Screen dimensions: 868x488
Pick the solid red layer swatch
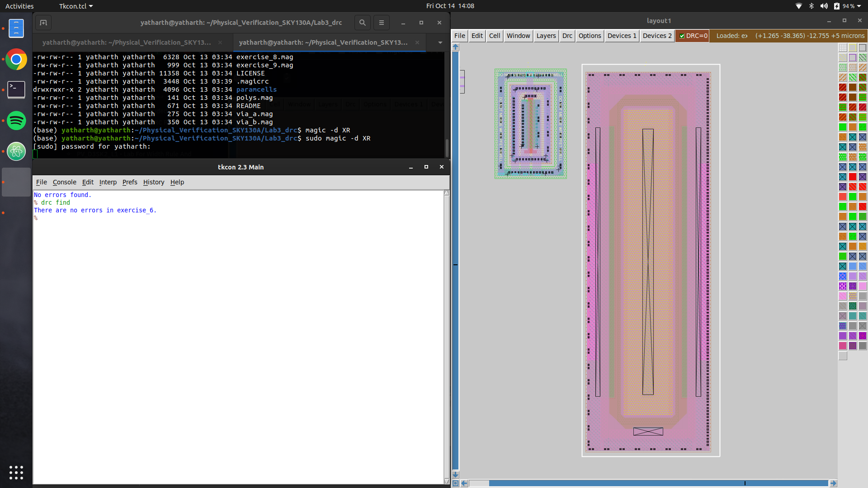tap(853, 177)
